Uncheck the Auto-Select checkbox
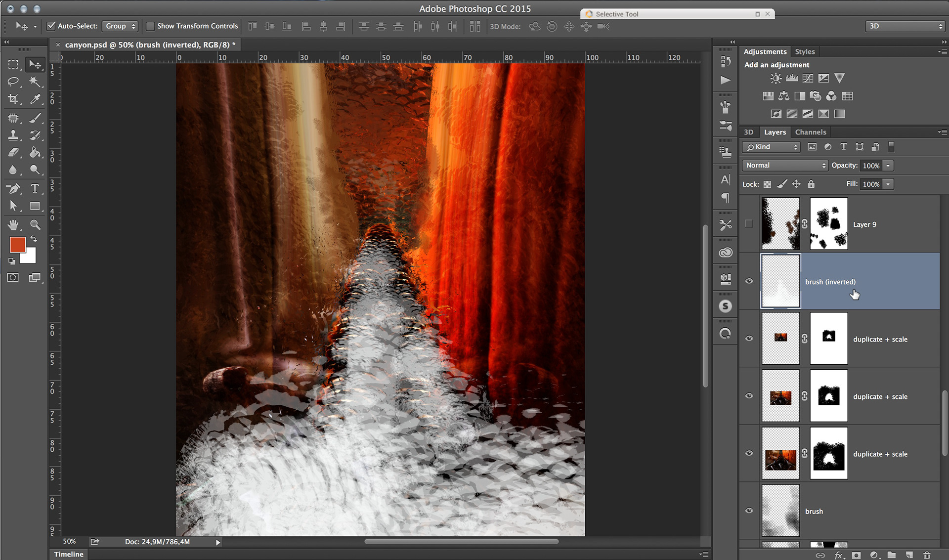The height and width of the screenshot is (560, 949). [x=51, y=26]
